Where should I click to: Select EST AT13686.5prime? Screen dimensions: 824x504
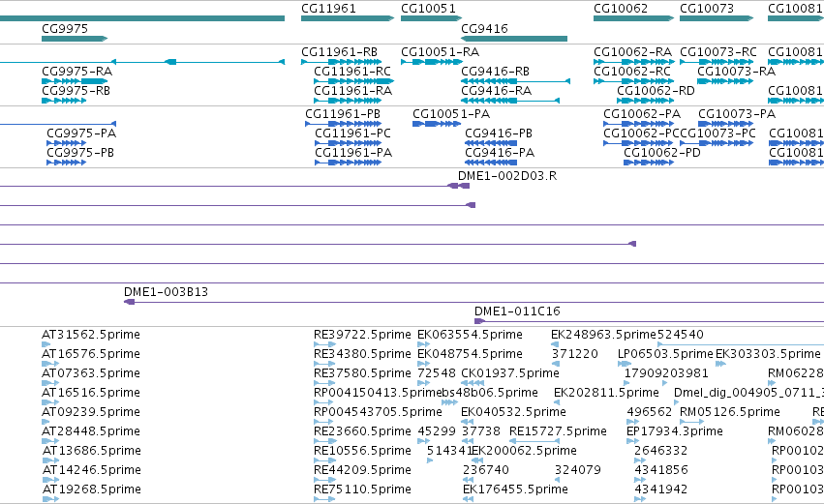pyautogui.click(x=91, y=451)
